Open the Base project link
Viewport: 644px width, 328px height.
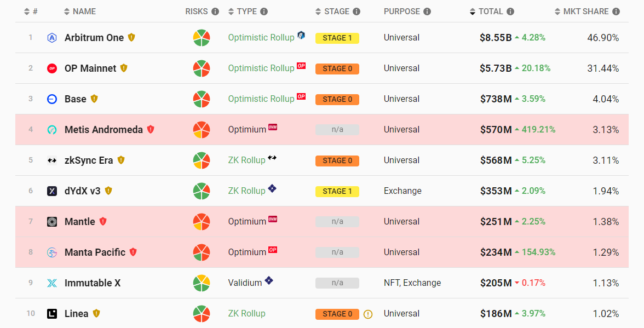[76, 99]
